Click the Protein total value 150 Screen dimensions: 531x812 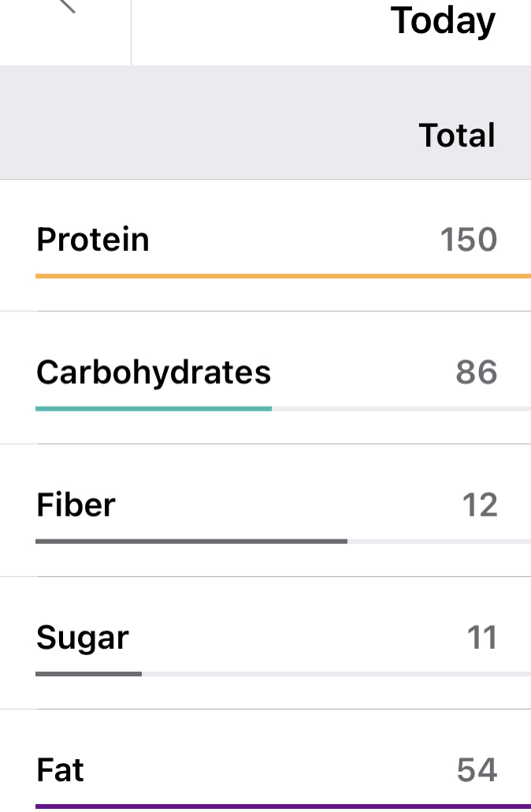(x=469, y=240)
